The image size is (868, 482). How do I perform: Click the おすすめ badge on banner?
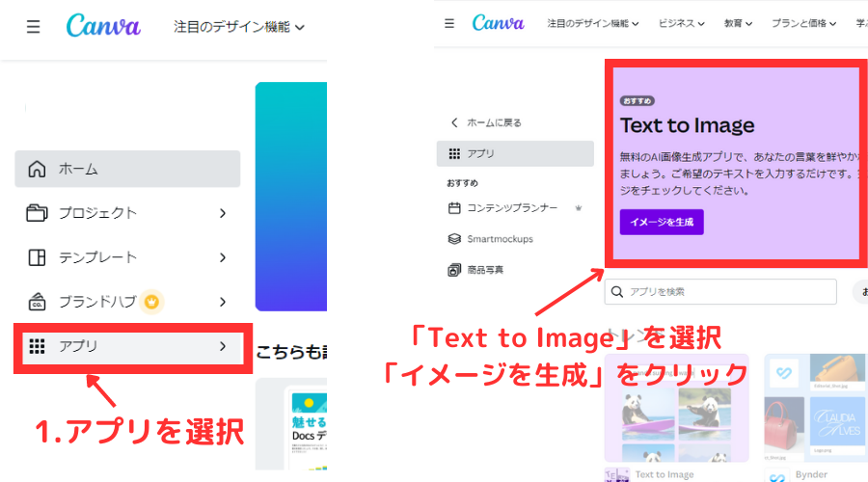(637, 101)
